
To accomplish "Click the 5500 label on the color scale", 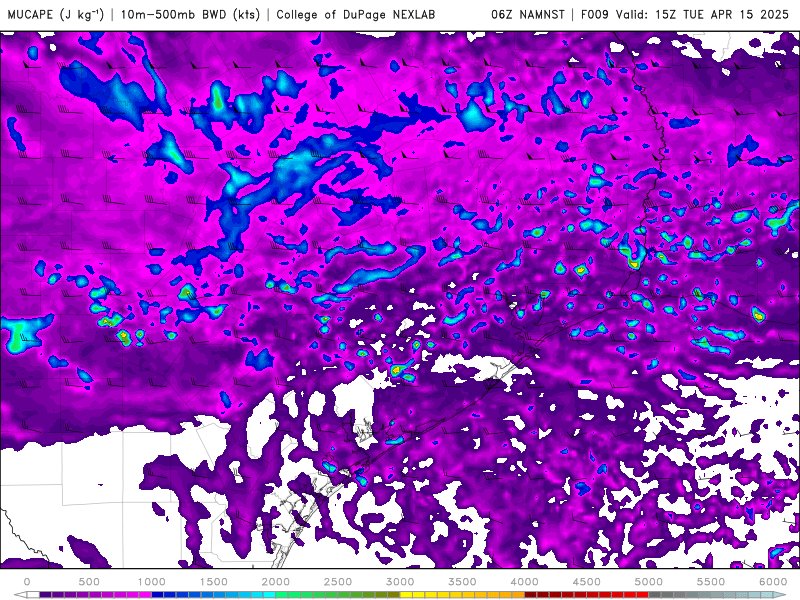I will pos(711,582).
